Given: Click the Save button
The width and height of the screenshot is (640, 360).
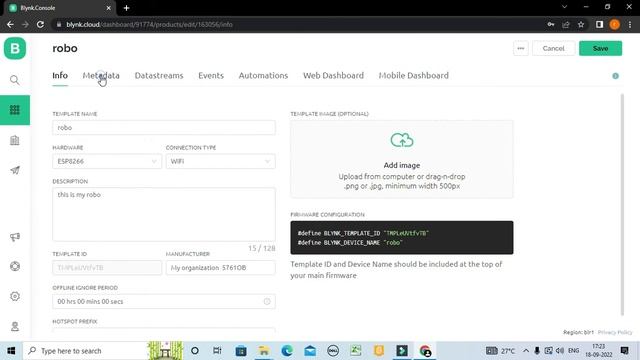Looking at the screenshot, I should point(600,48).
